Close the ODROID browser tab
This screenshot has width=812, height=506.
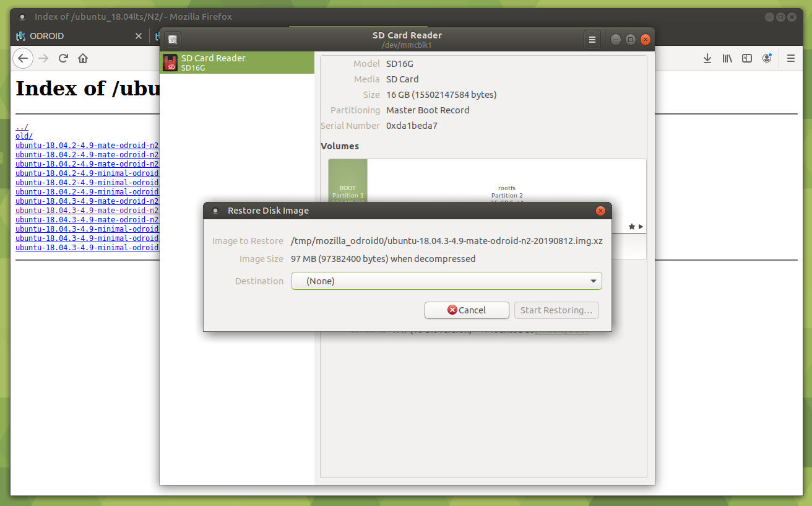point(139,36)
